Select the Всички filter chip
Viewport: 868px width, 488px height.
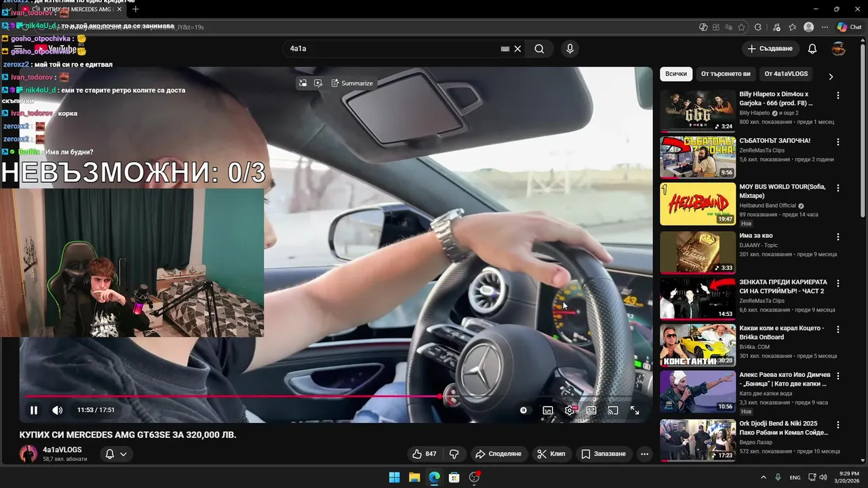[x=676, y=74]
